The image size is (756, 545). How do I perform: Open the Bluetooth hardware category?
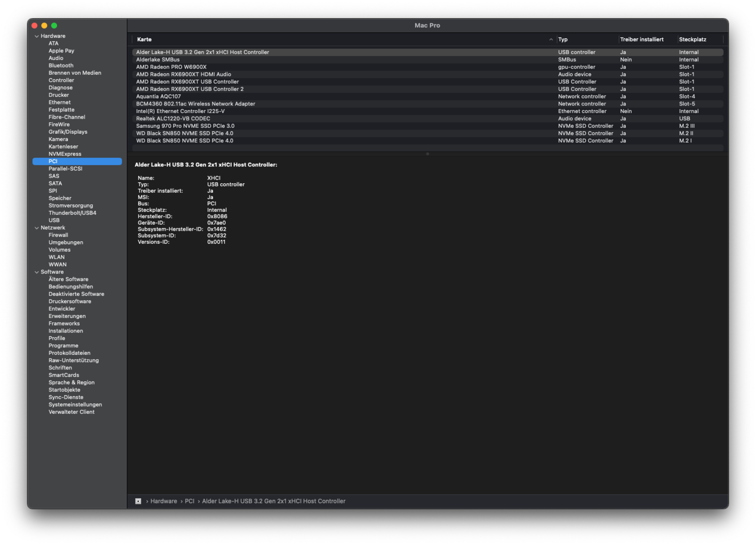point(61,66)
